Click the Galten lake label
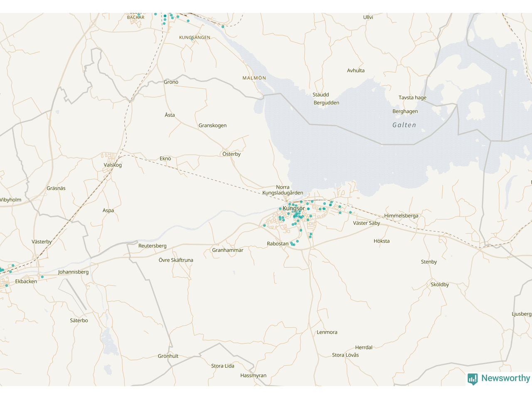The height and width of the screenshot is (399, 532). [404, 125]
